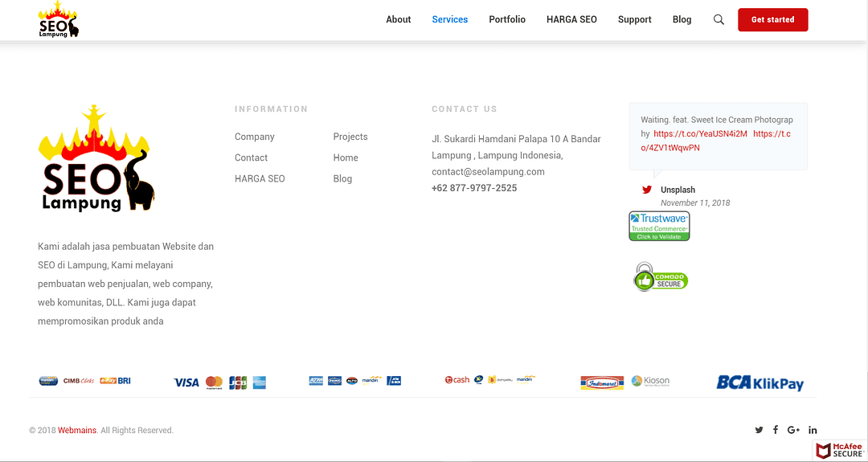Click the McAfee Secure badge
Image resolution: width=868 pixels, height=462 pixels.
tap(840, 451)
